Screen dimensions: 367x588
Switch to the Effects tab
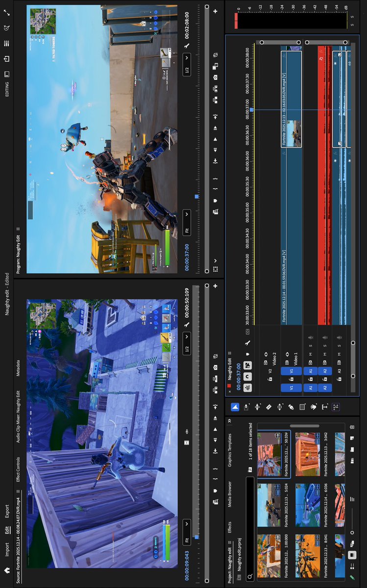(230, 528)
